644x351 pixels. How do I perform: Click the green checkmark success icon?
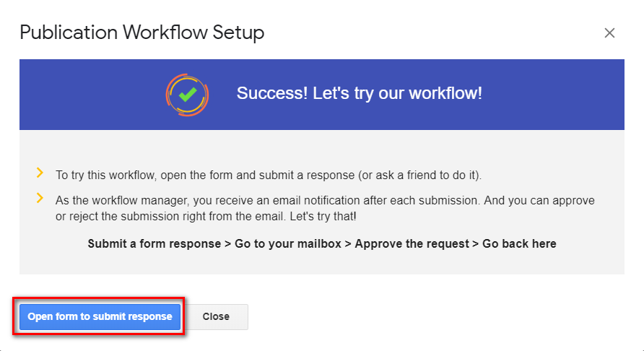(187, 95)
